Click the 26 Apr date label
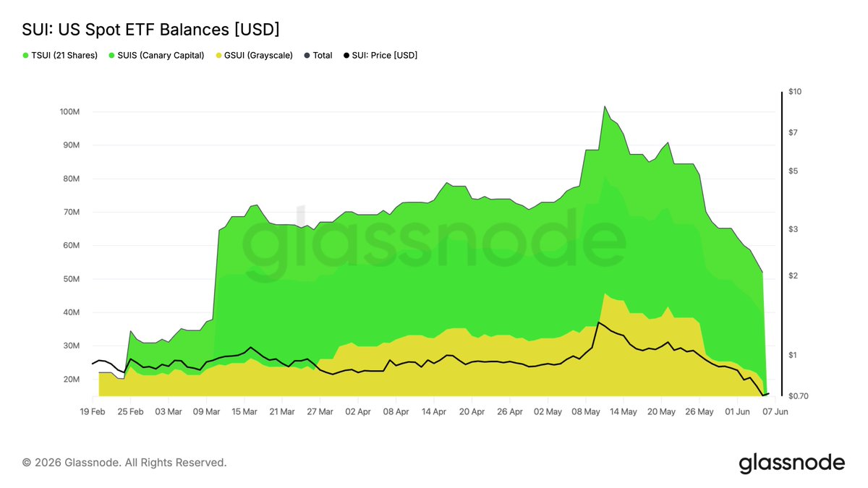The height and width of the screenshot is (488, 868). tap(509, 411)
